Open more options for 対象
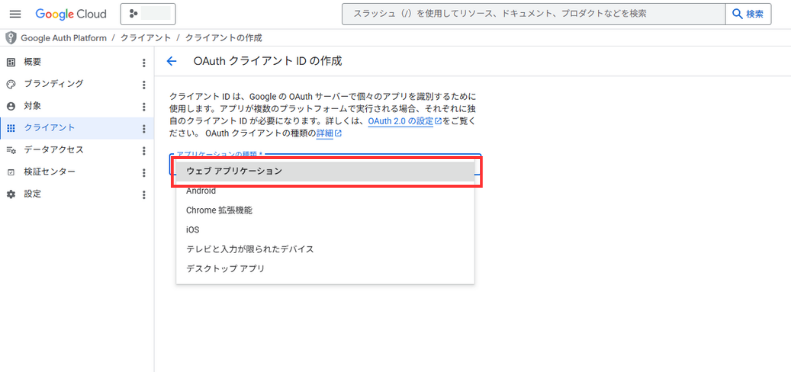This screenshot has width=791, height=372. point(144,107)
